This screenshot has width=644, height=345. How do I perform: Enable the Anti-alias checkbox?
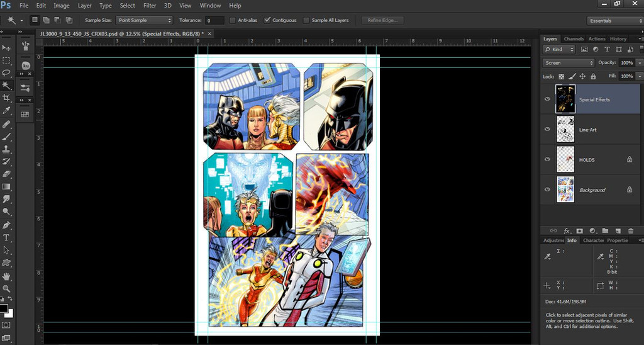233,20
